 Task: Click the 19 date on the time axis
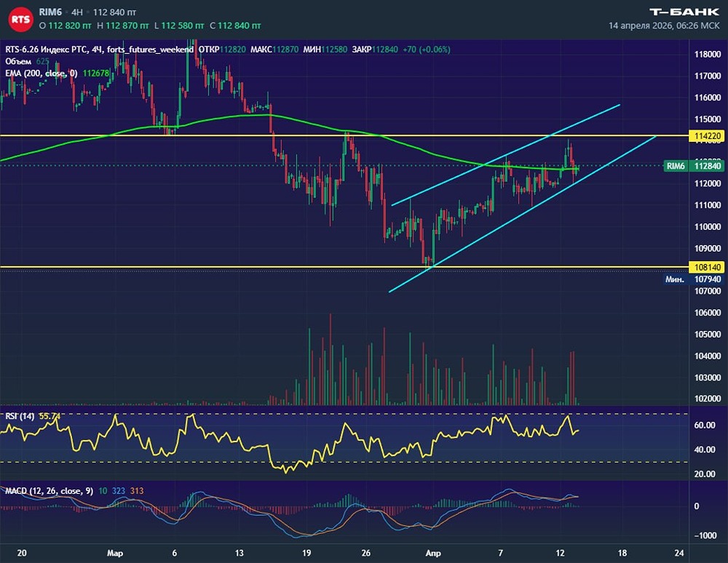point(306,554)
